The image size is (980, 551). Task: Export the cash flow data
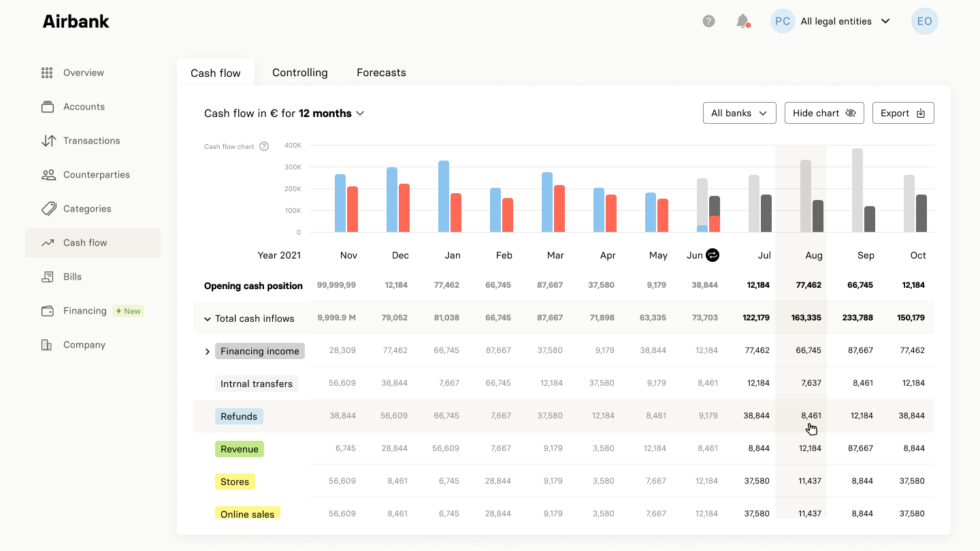(x=903, y=113)
